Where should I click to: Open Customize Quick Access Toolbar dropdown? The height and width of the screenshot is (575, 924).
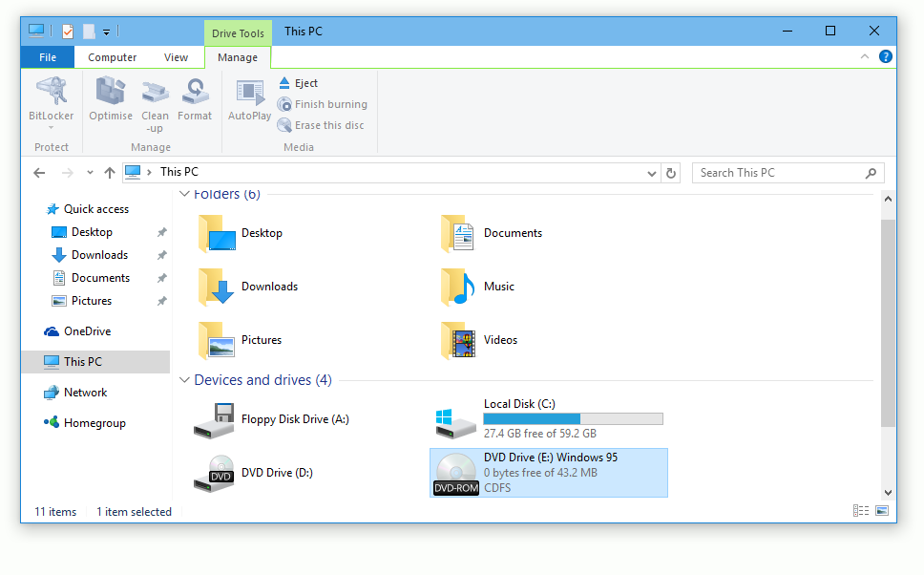[x=107, y=32]
